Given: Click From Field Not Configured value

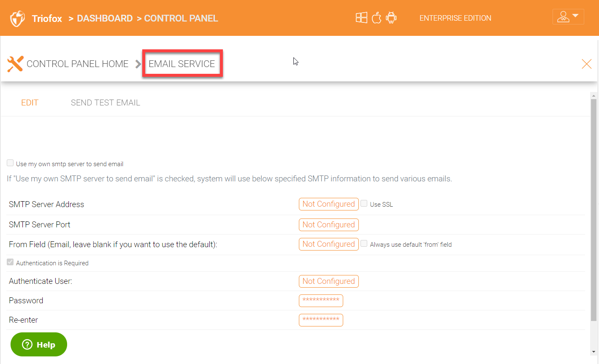Looking at the screenshot, I should tap(329, 244).
